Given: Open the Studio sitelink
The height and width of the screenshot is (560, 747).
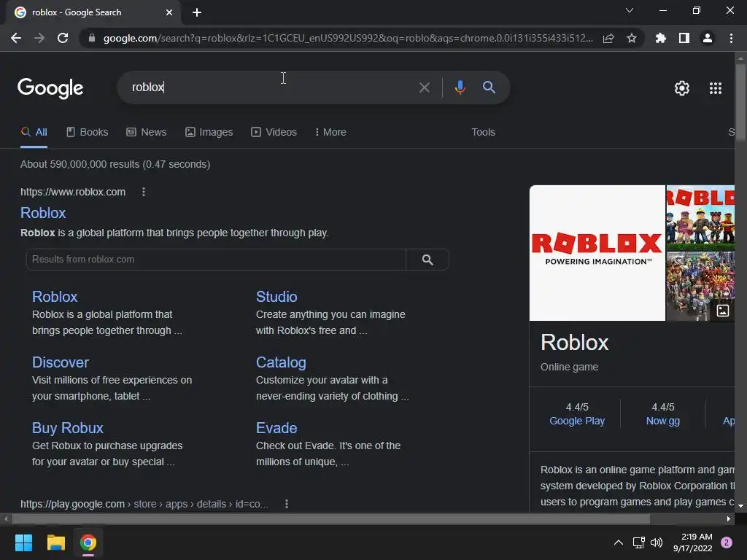Looking at the screenshot, I should pos(276,297).
